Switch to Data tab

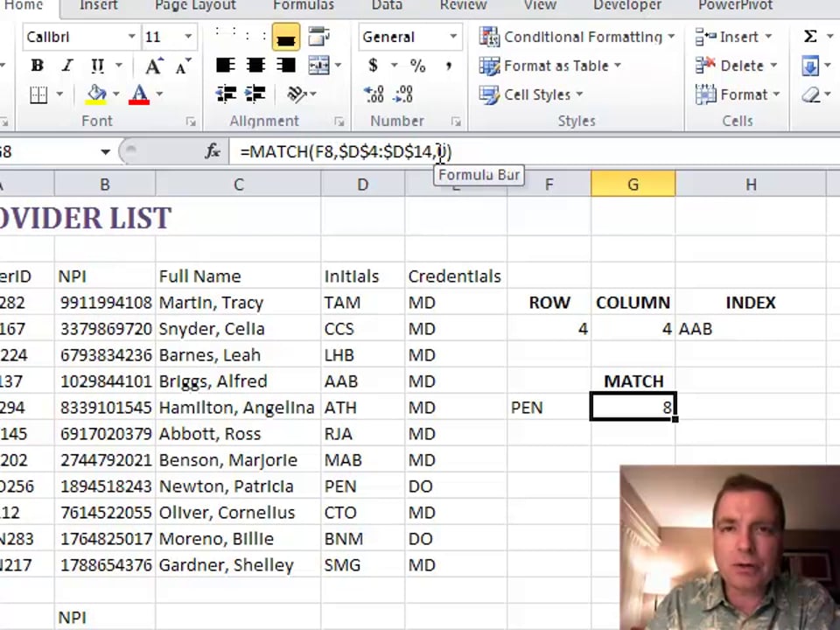387,5
